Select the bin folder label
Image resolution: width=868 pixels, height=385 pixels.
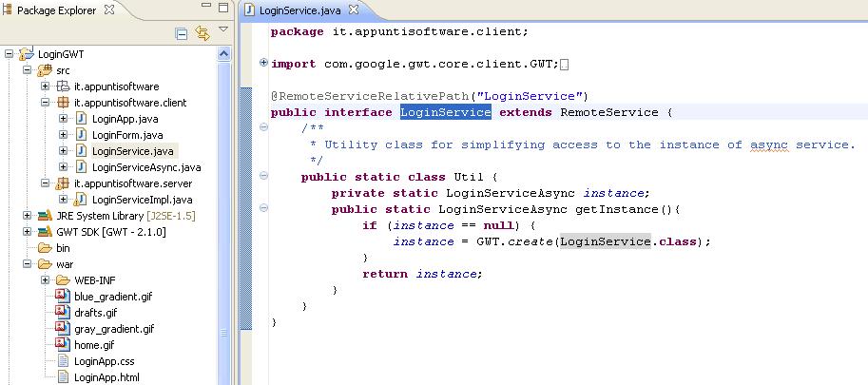63,248
